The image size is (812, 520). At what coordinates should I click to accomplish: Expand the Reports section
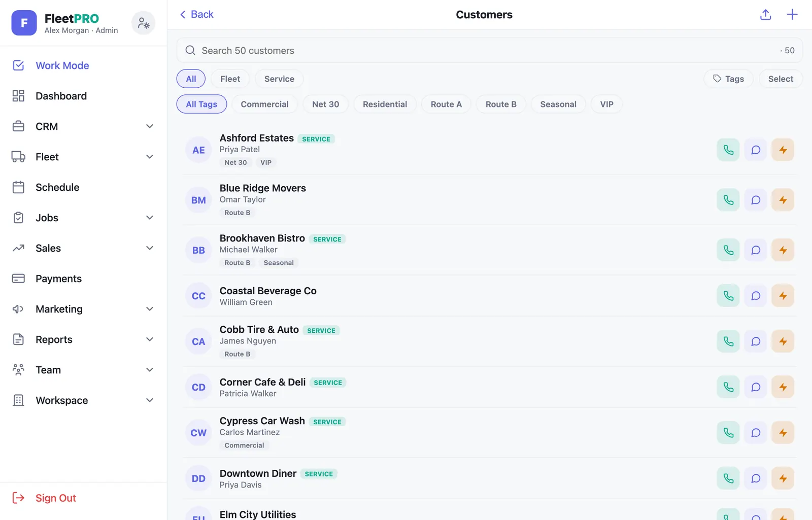coord(83,339)
